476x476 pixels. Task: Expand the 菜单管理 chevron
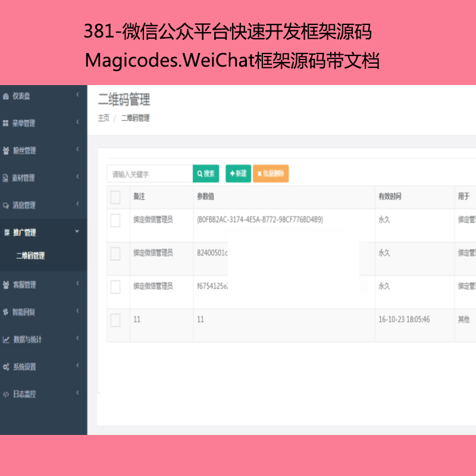pyautogui.click(x=77, y=122)
